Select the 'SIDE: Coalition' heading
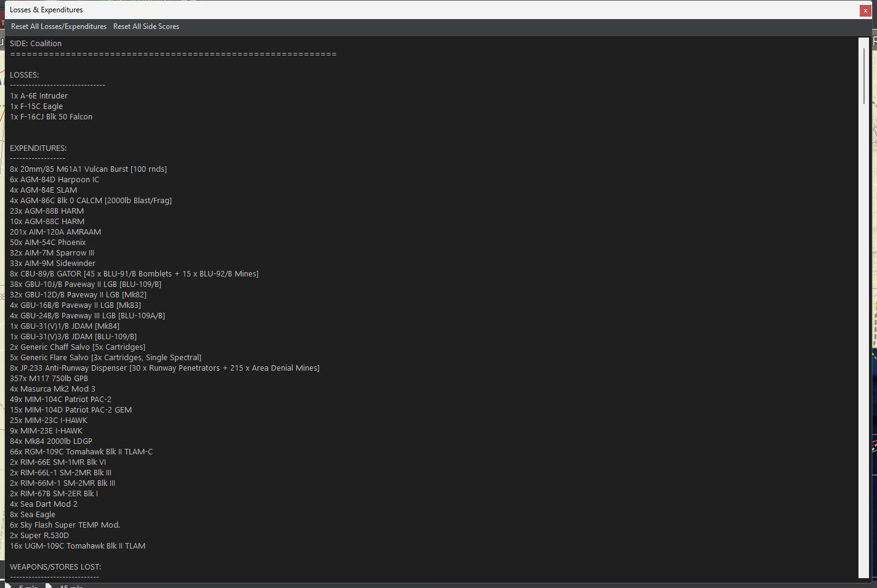877x588 pixels. coord(36,44)
